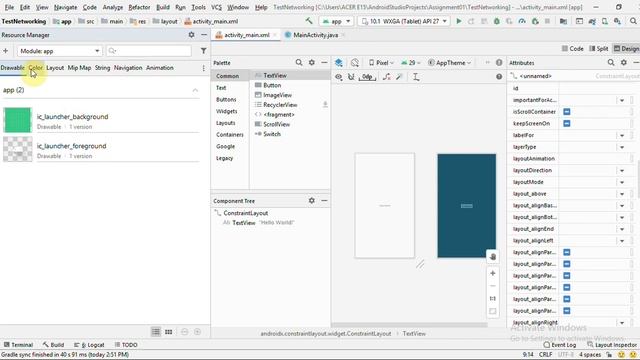Open API 29 version dropdown
This screenshot has height=360, width=640.
click(x=411, y=63)
